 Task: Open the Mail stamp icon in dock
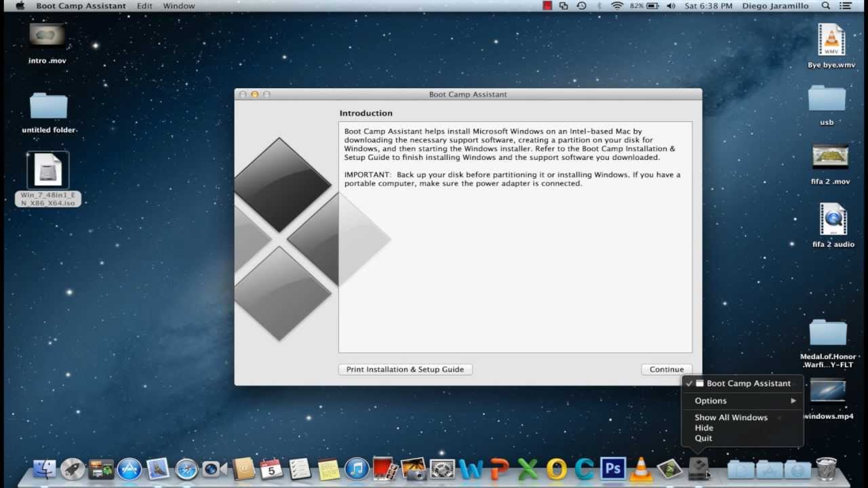tap(158, 469)
